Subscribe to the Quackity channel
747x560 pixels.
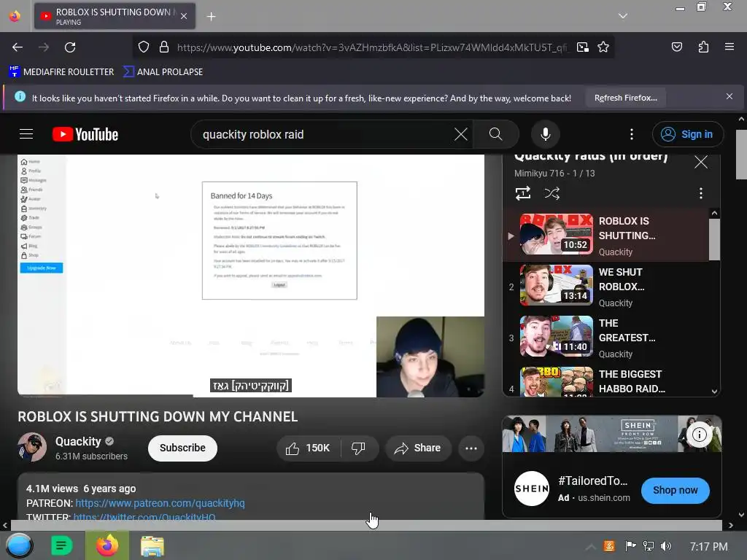[182, 448]
